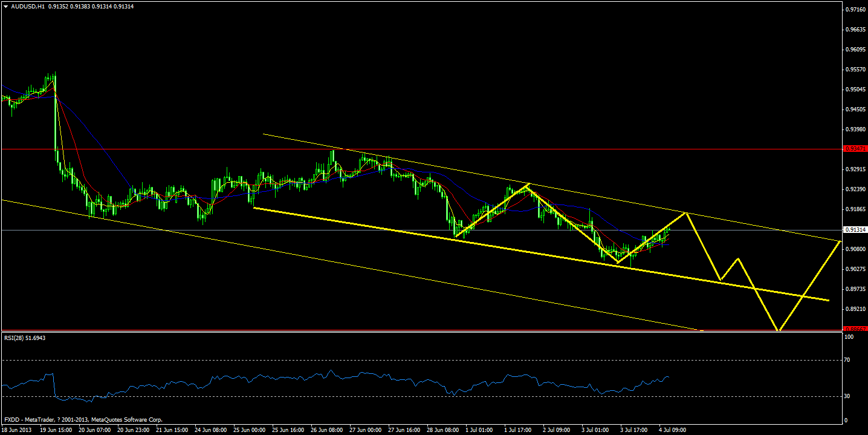868x435 pixels.
Task: Click the 24 Jun 08:00 time label
Action: click(x=212, y=430)
